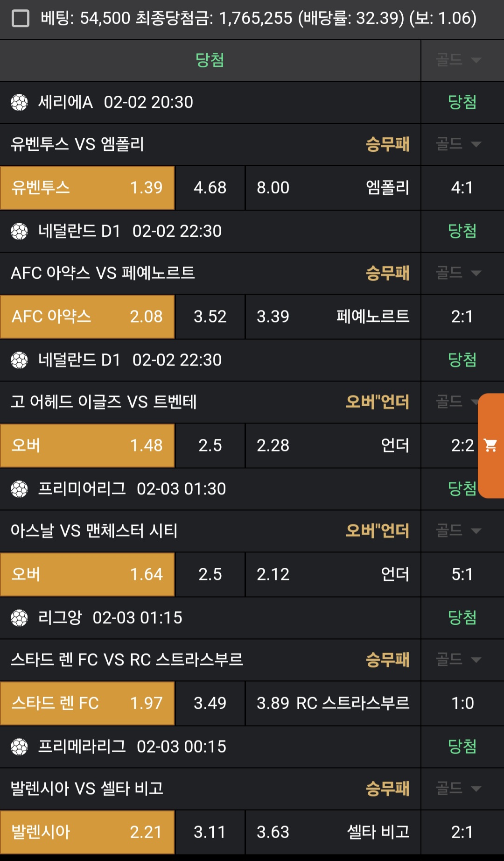Image resolution: width=504 pixels, height=861 pixels.
Task: Open the orange shopping cart button
Action: coord(490,445)
